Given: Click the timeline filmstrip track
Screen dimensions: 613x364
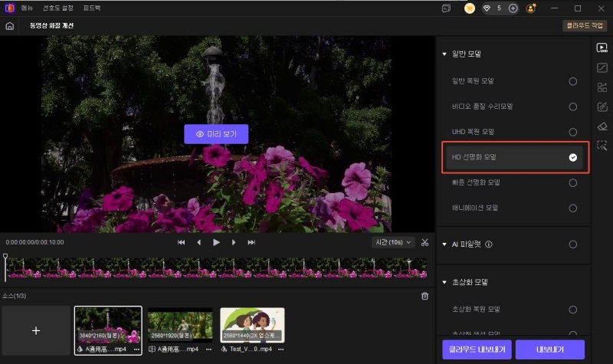Looking at the screenshot, I should (x=216, y=267).
